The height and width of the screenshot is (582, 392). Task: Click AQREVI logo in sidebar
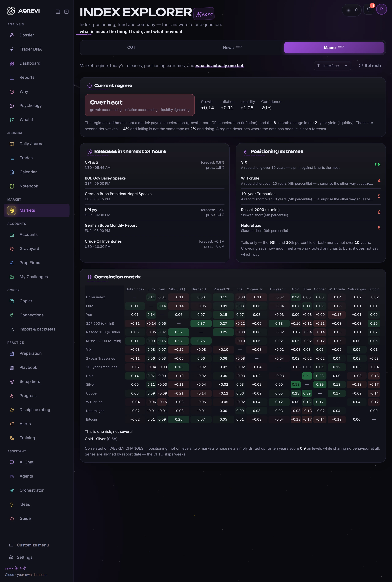click(x=23, y=11)
